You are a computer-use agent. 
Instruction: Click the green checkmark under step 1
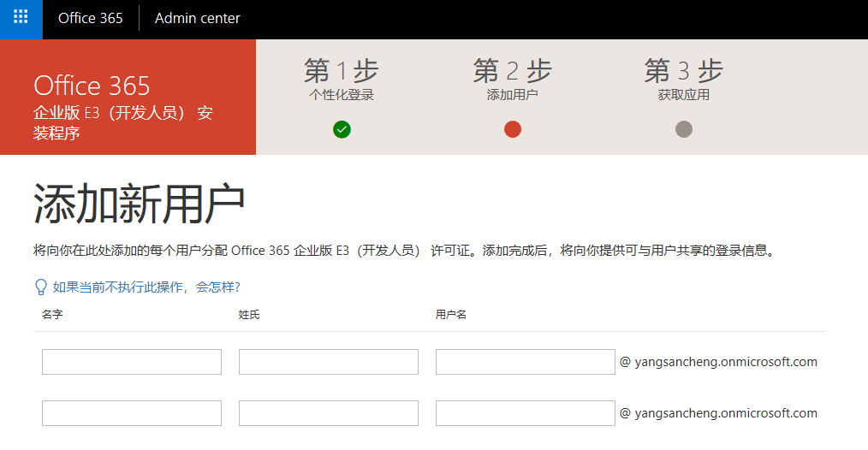click(x=342, y=129)
